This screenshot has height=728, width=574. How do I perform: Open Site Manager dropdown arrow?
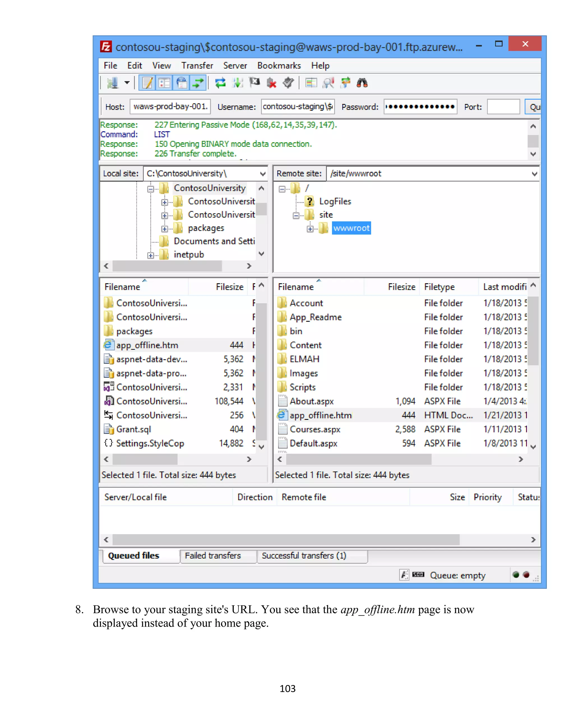pos(127,83)
